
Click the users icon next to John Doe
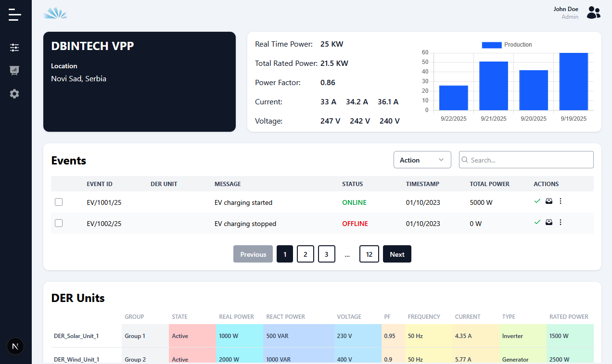(x=594, y=13)
